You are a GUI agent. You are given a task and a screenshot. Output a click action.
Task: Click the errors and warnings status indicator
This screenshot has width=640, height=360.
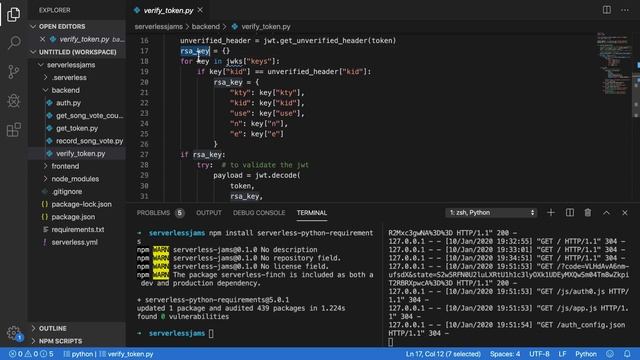coord(31,354)
